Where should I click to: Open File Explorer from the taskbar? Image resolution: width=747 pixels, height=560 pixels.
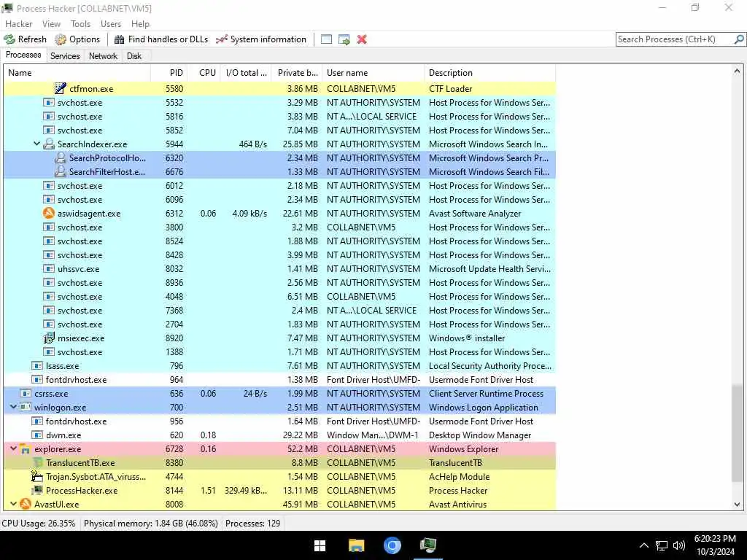(x=356, y=545)
